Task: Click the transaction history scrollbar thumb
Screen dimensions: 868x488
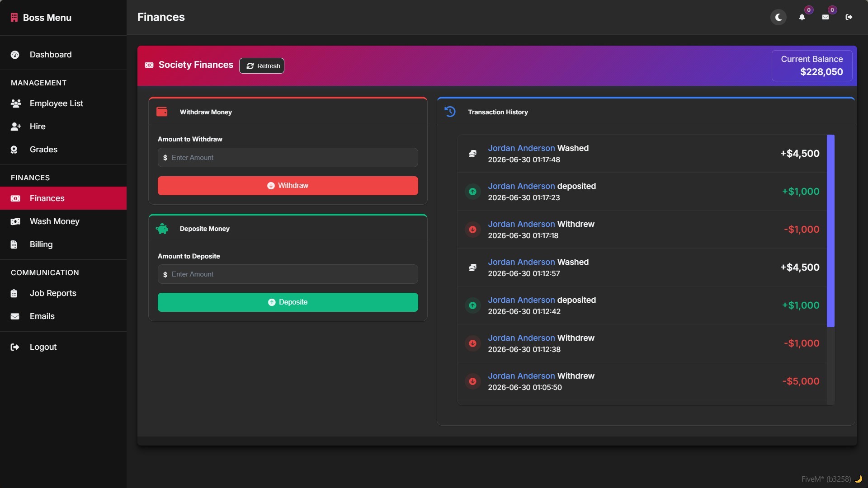Action: (830, 230)
